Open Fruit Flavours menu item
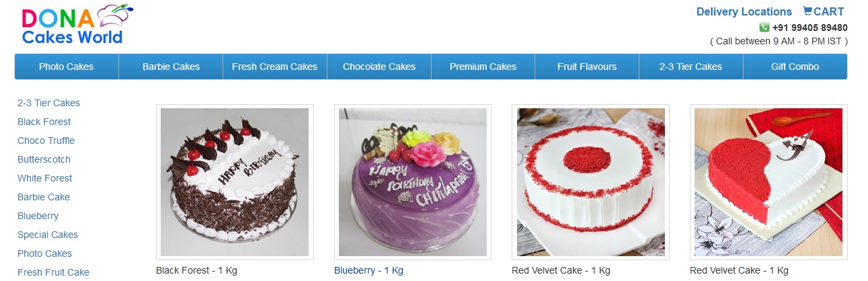The height and width of the screenshot is (281, 868). tap(587, 67)
